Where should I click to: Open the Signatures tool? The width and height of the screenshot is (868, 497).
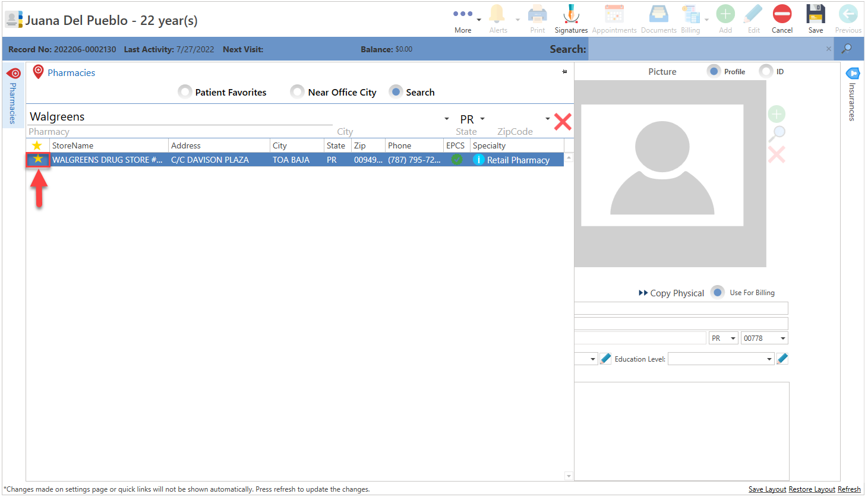[x=571, y=20]
